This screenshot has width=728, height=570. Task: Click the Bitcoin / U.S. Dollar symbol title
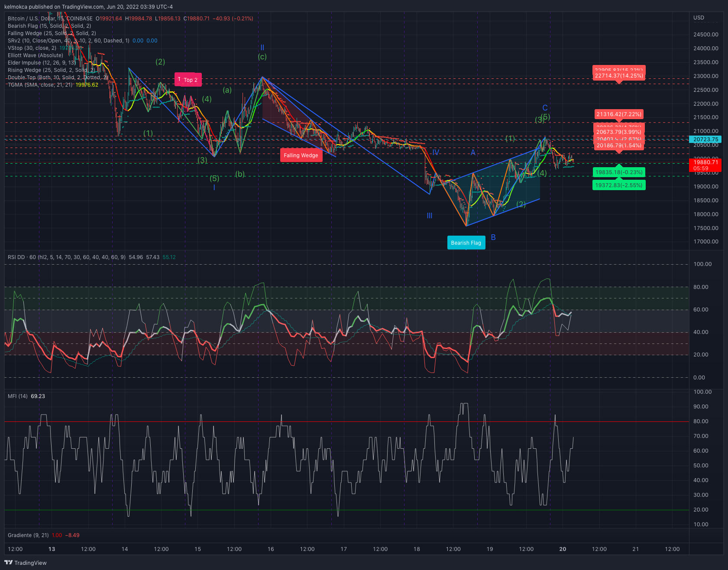(x=32, y=19)
